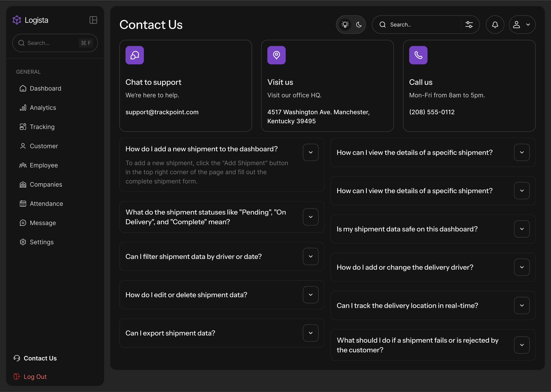Click the Message bubble icon
This screenshot has width=551, height=392.
click(x=23, y=223)
